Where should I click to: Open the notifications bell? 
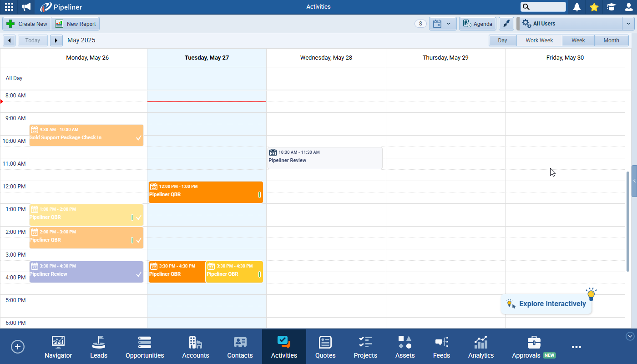pos(577,7)
